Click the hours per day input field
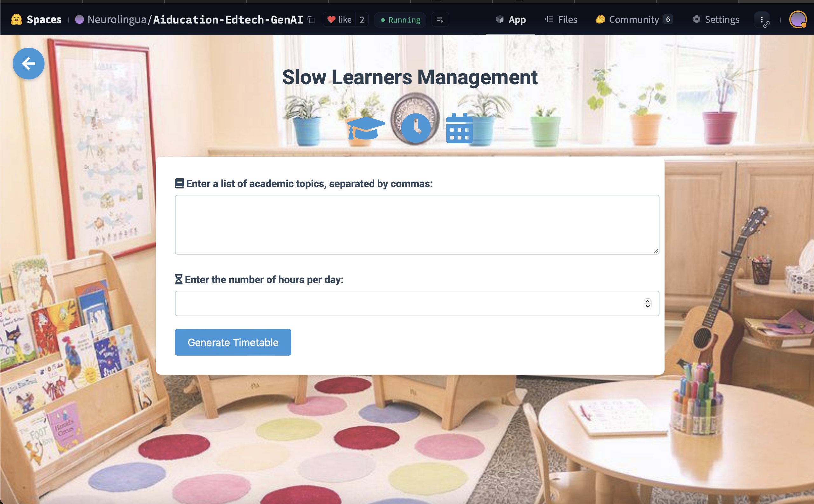 coord(407,303)
